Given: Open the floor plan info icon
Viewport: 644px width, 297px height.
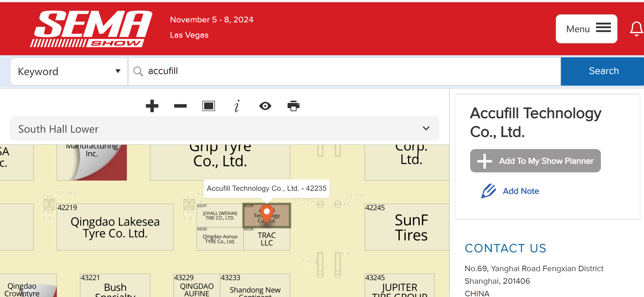Looking at the screenshot, I should pos(237,106).
